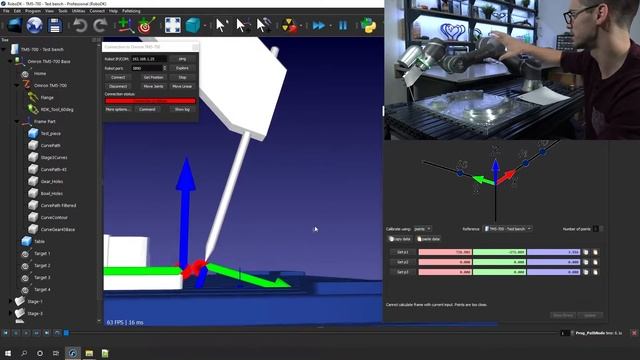This screenshot has width=640, height=360.
Task: Redo the last action
Action: click(x=100, y=26)
